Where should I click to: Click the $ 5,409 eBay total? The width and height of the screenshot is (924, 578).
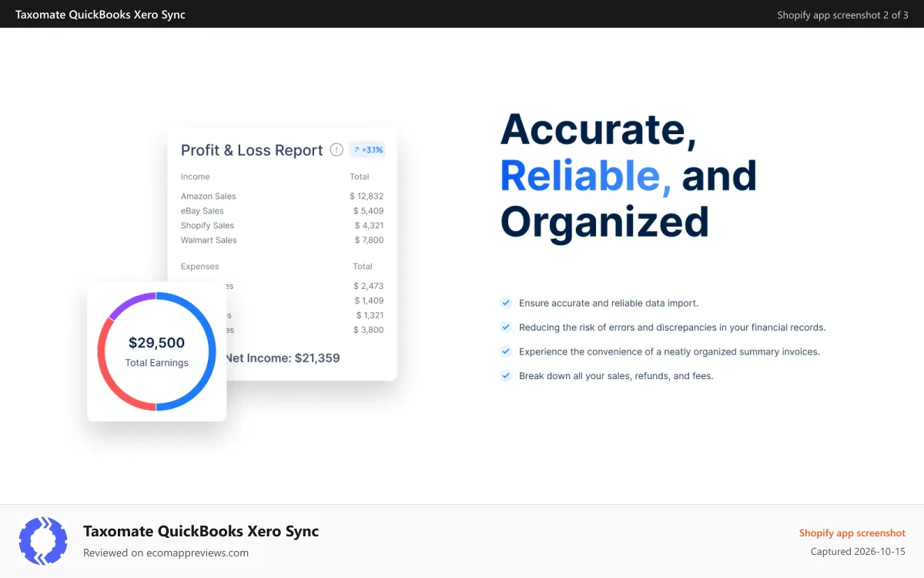tap(368, 211)
